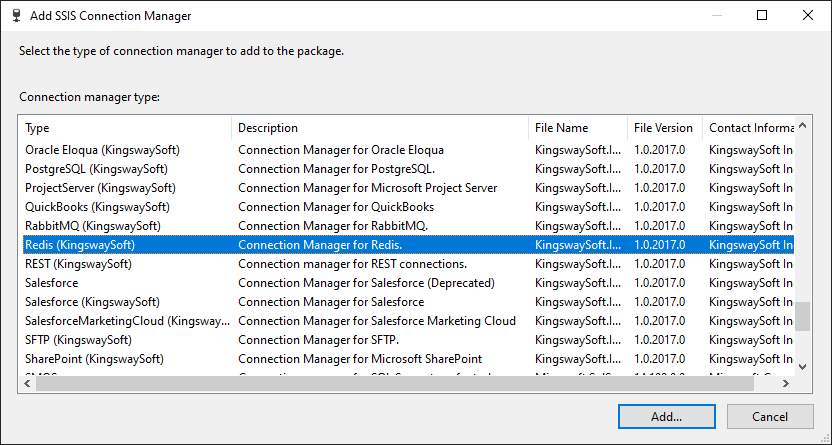
Task: Click the Contact Information column header
Action: point(749,128)
